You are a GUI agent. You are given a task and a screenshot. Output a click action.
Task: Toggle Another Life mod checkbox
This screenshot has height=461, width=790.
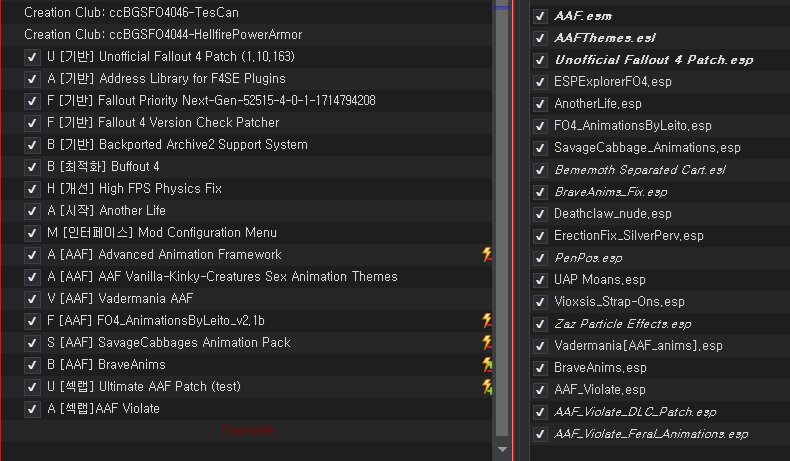pos(32,211)
